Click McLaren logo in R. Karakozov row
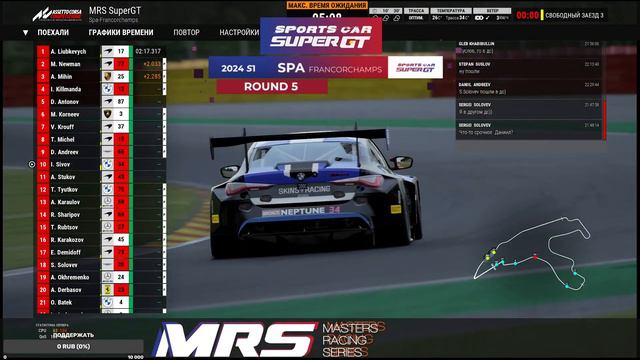 [107, 240]
